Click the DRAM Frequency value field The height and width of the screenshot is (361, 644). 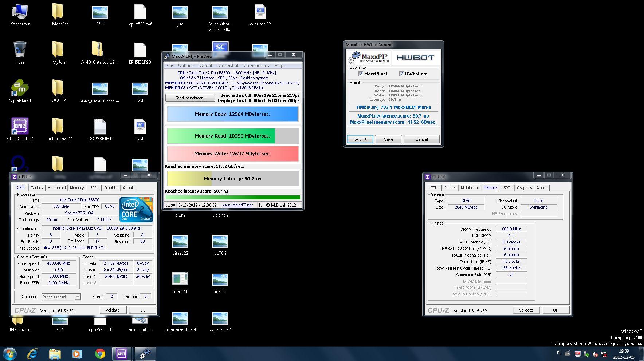click(x=511, y=229)
